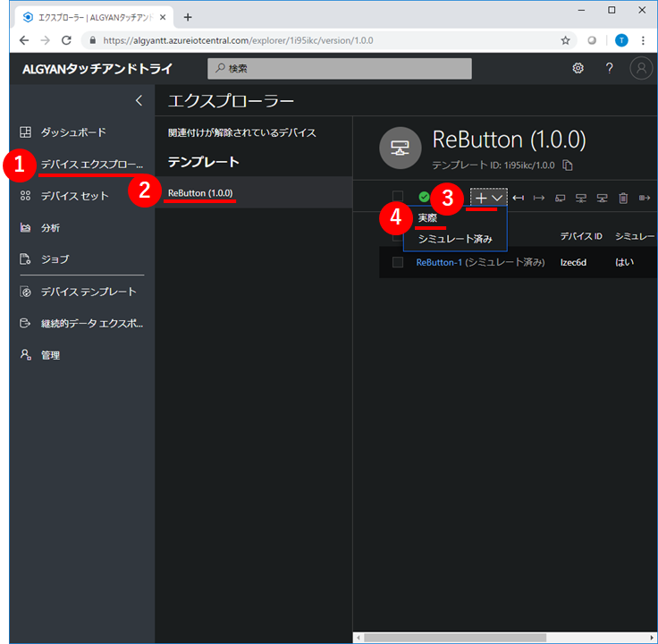
Task: Open the ReButton-1 device link
Action: pyautogui.click(x=439, y=262)
